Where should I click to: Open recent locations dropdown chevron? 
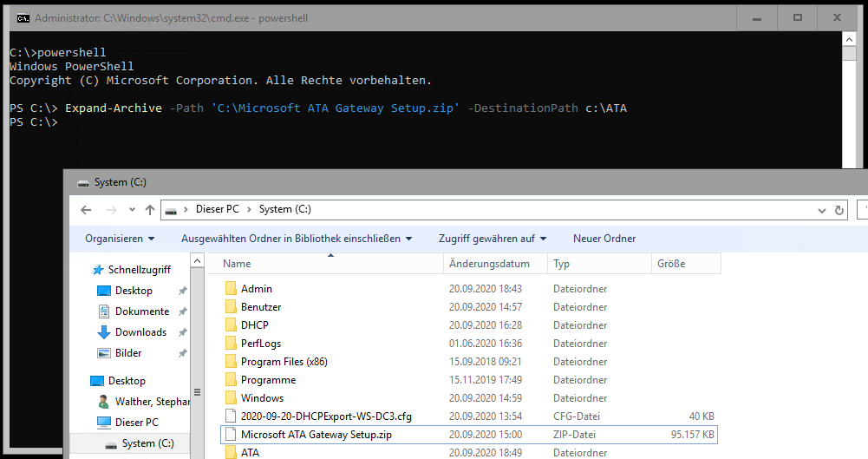coord(132,210)
